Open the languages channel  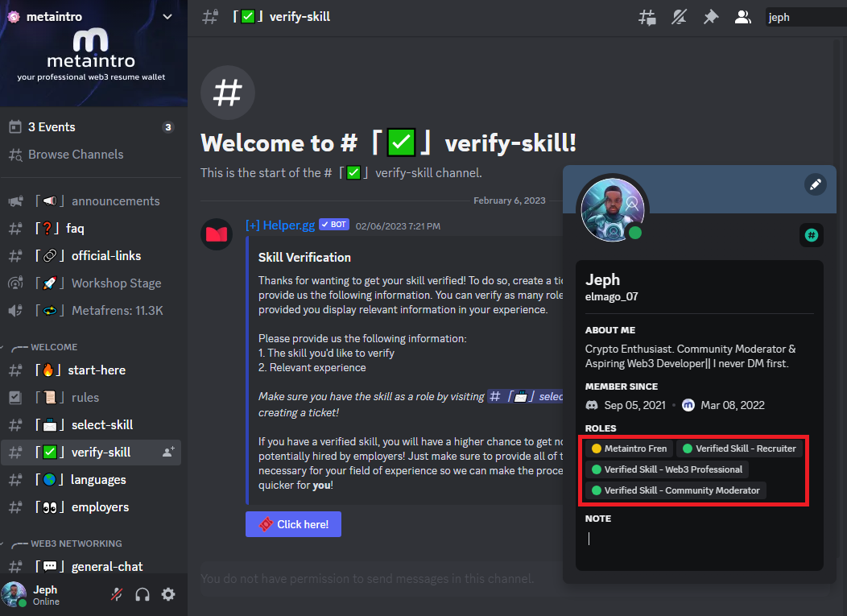point(91,480)
